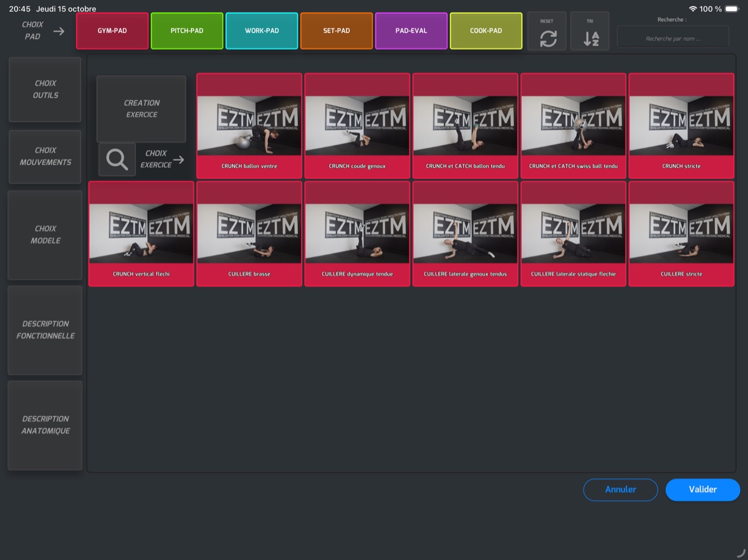Select the CRUNCH coude genoux exercise card
Screen dimensions: 748x560
[357, 126]
